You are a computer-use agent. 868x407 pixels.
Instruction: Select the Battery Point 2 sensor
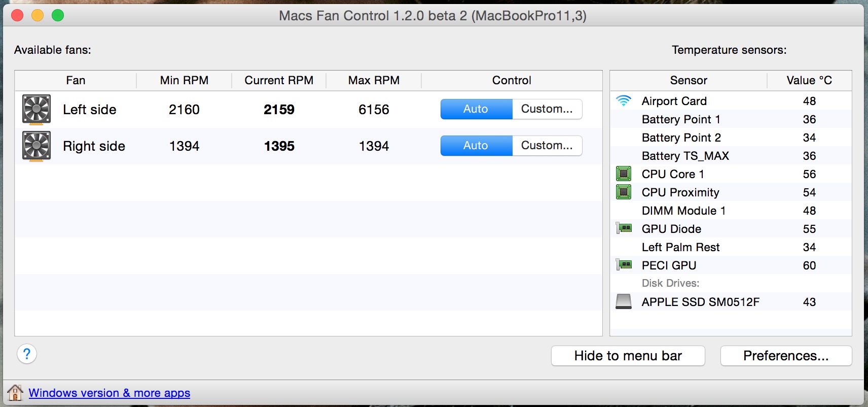click(681, 138)
